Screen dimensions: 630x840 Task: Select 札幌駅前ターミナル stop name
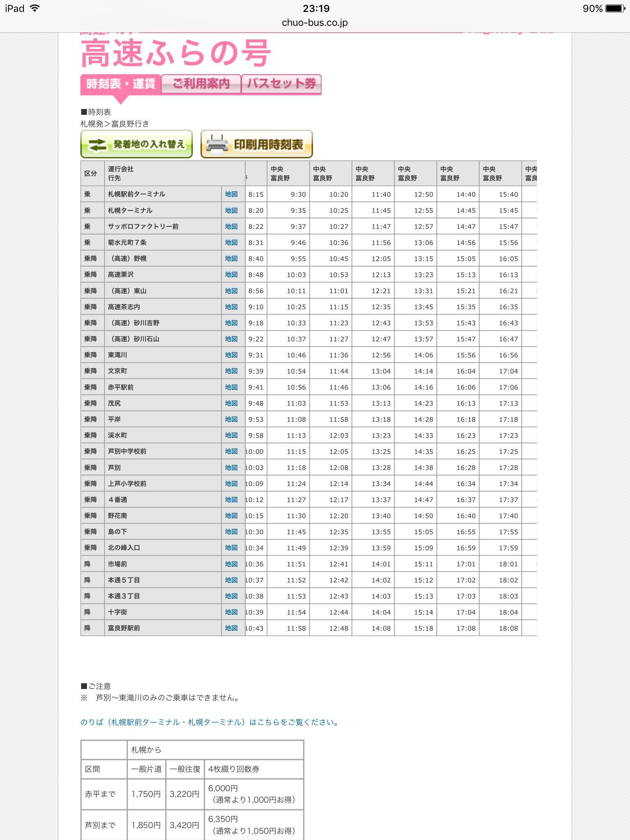point(136,194)
